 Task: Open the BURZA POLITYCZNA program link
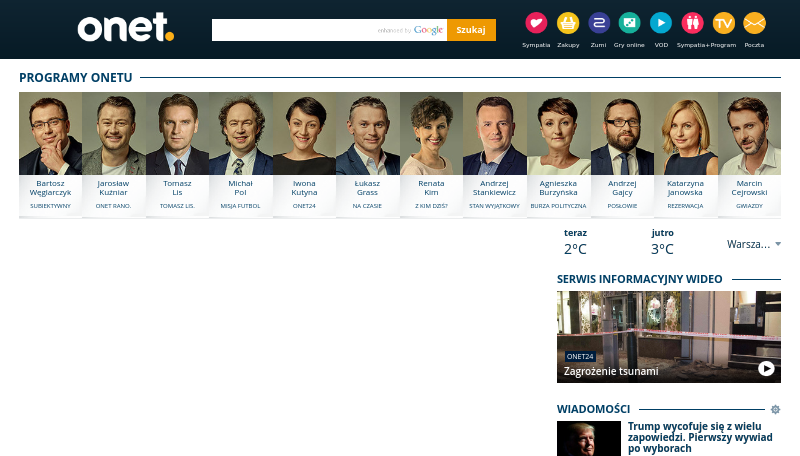coord(558,206)
